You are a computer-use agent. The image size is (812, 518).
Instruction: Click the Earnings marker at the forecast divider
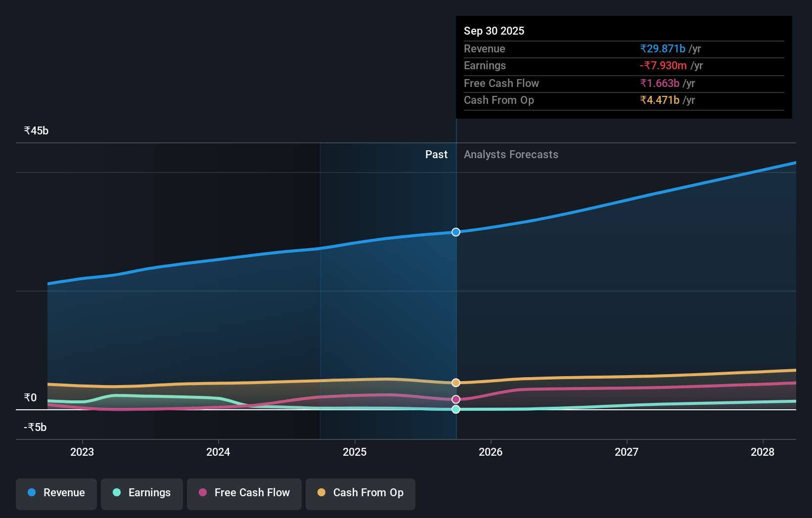tap(455, 409)
